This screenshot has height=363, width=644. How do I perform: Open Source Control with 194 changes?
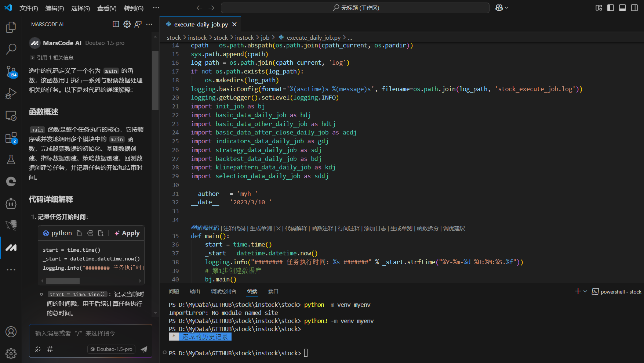click(x=11, y=71)
